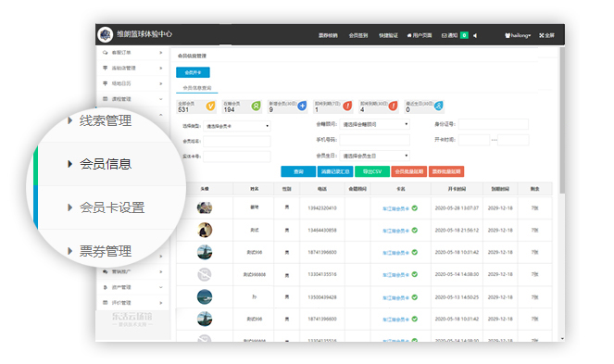Click the green 导出CSV button
Screen dimensions: 614x364
pos(372,171)
